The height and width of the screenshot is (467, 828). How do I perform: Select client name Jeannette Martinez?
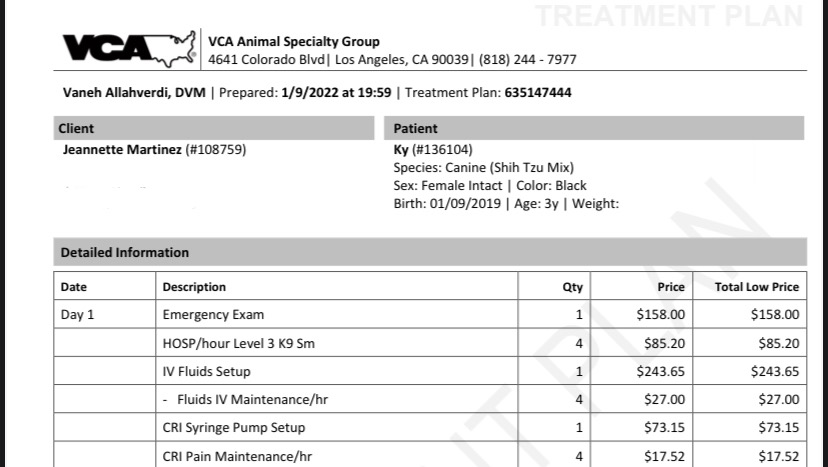pyautogui.click(x=122, y=150)
